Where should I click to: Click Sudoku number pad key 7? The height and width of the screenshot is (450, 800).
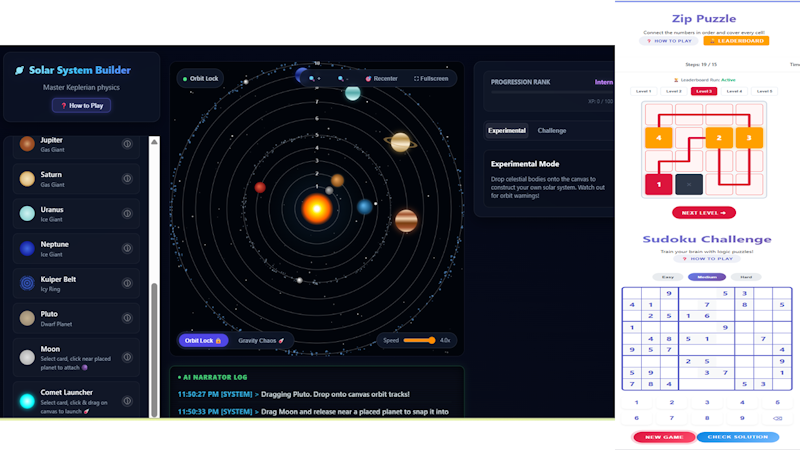click(671, 418)
